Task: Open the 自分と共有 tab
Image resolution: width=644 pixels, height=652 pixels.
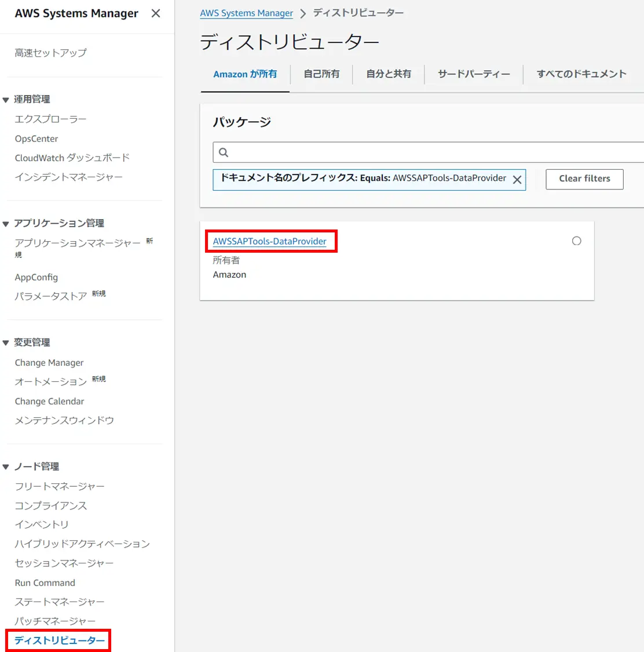Action: pos(389,74)
